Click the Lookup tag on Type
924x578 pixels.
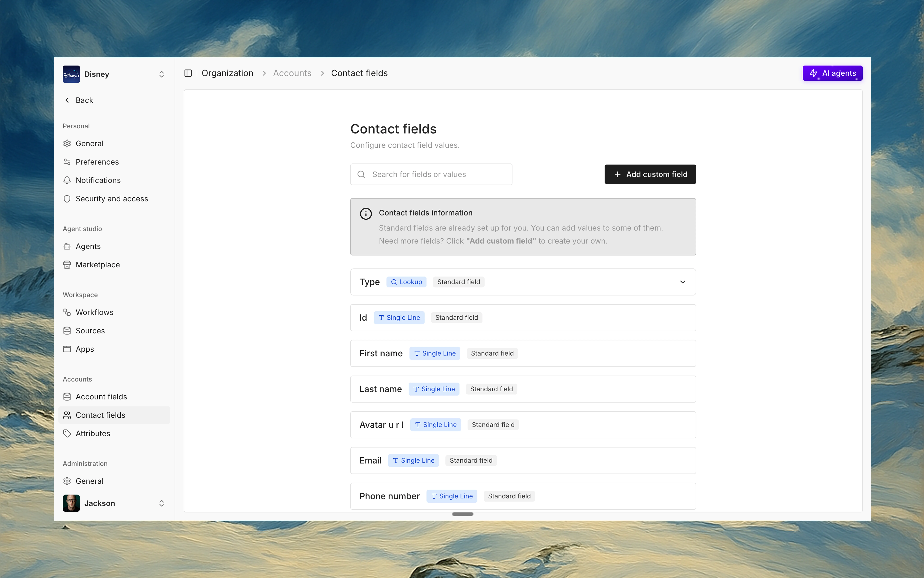(406, 282)
